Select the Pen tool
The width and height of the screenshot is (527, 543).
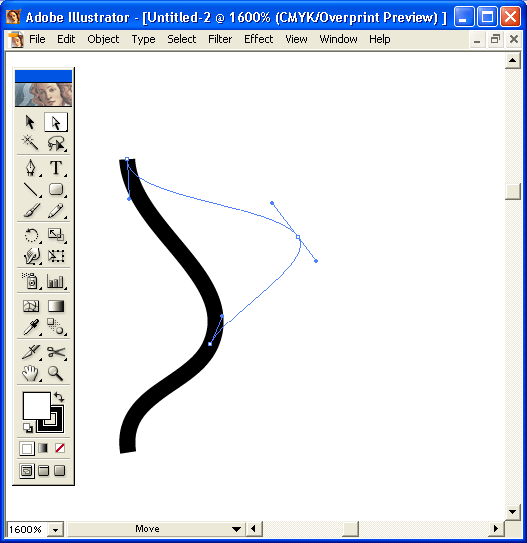31,168
